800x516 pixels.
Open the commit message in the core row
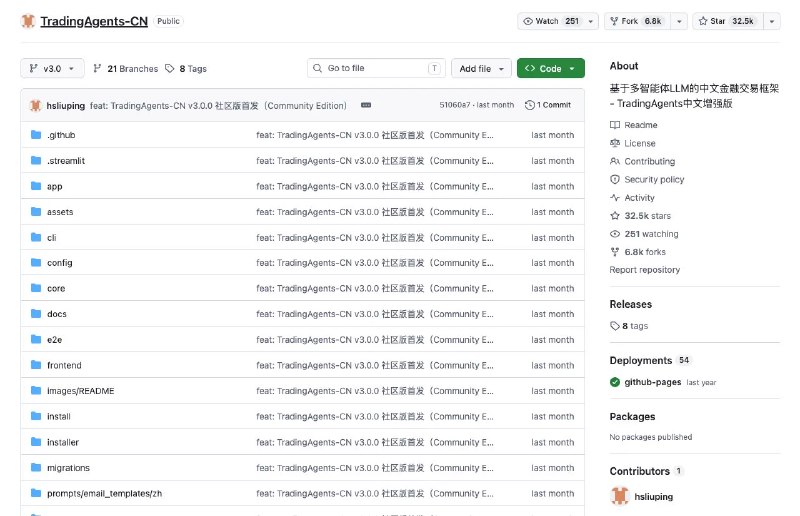374,288
